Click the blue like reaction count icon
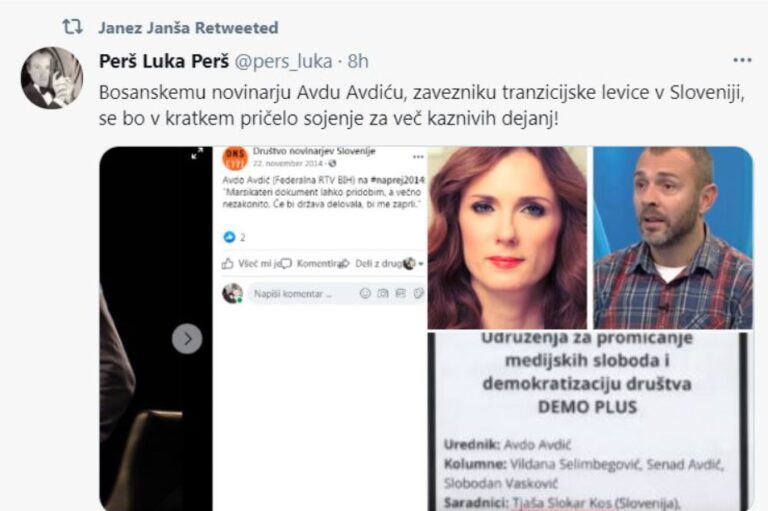The height and width of the screenshot is (511, 768). click(x=229, y=237)
